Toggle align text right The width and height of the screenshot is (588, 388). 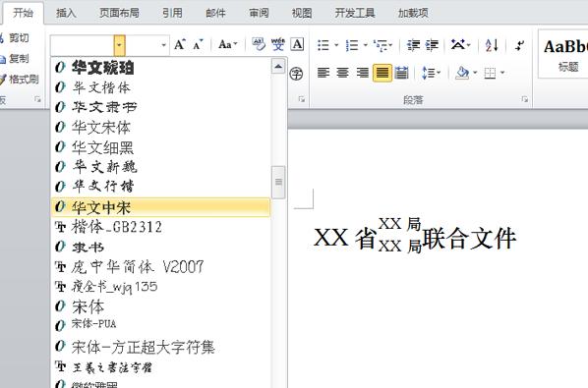362,73
